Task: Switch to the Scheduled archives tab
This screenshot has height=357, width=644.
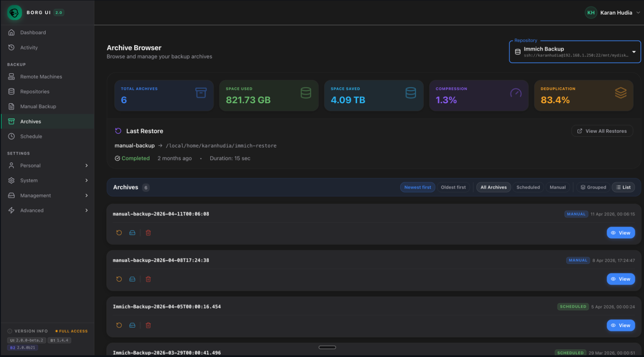Action: pos(528,187)
